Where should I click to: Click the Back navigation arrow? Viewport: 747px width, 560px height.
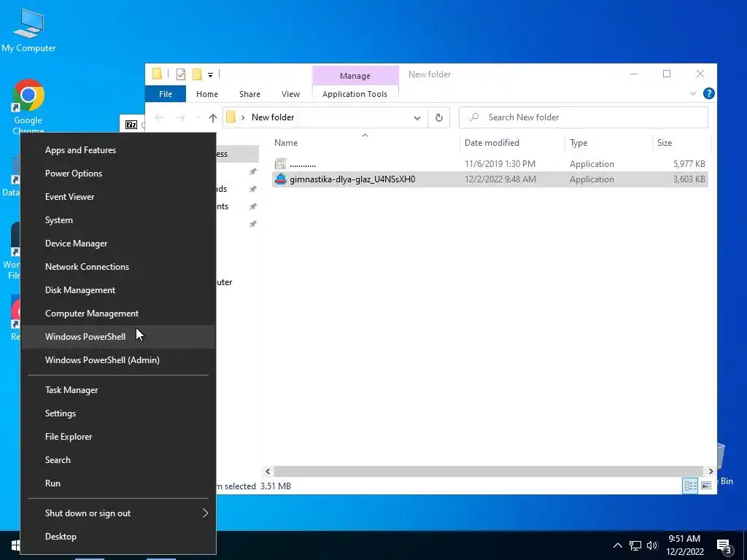pos(160,117)
